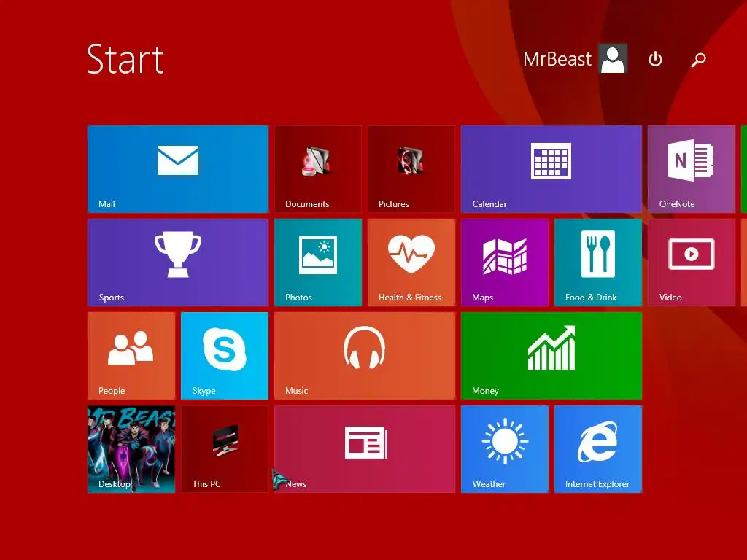Screen dimensions: 747x560
Task: Launch the Calendar tile
Action: point(551,169)
